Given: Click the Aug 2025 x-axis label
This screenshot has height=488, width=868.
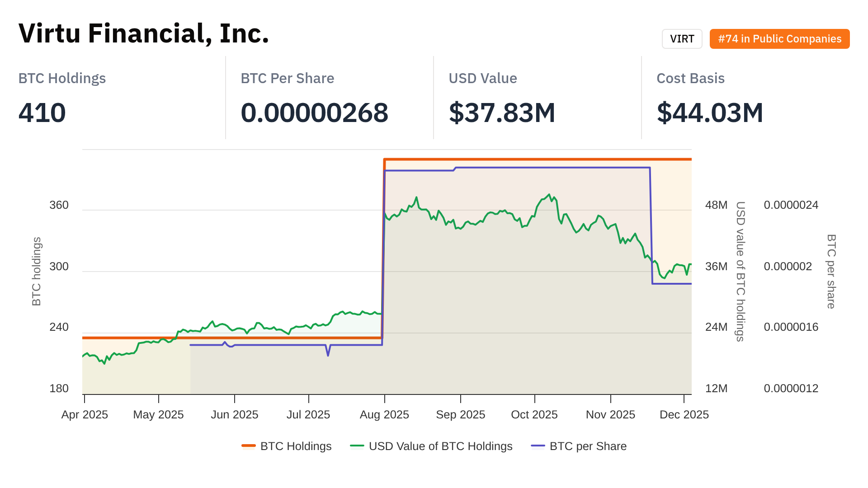Looking at the screenshot, I should tap(384, 414).
